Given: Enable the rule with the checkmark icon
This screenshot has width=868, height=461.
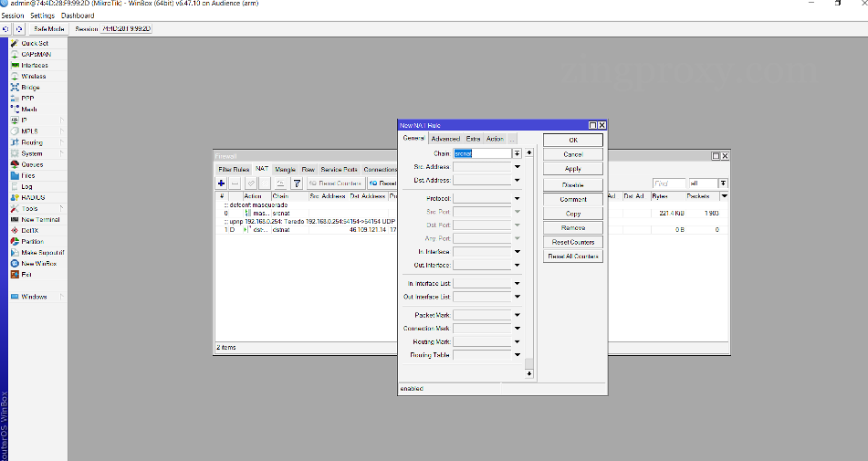Looking at the screenshot, I should (251, 183).
